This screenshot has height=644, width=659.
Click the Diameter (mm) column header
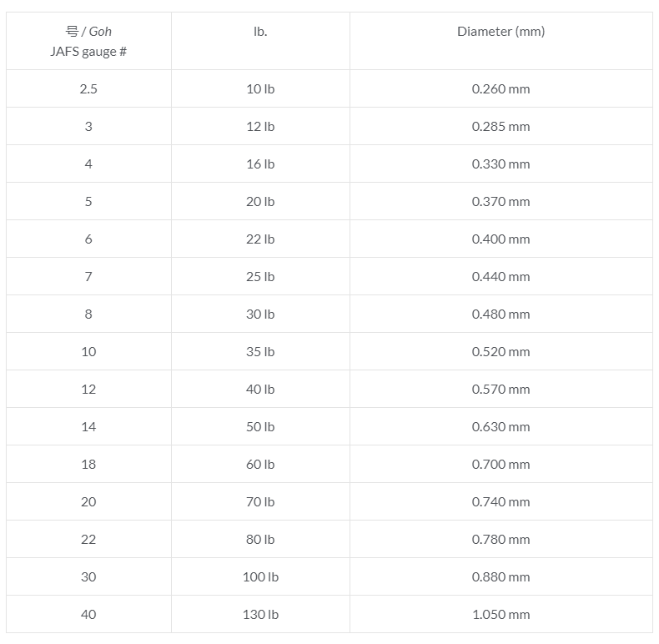(501, 32)
